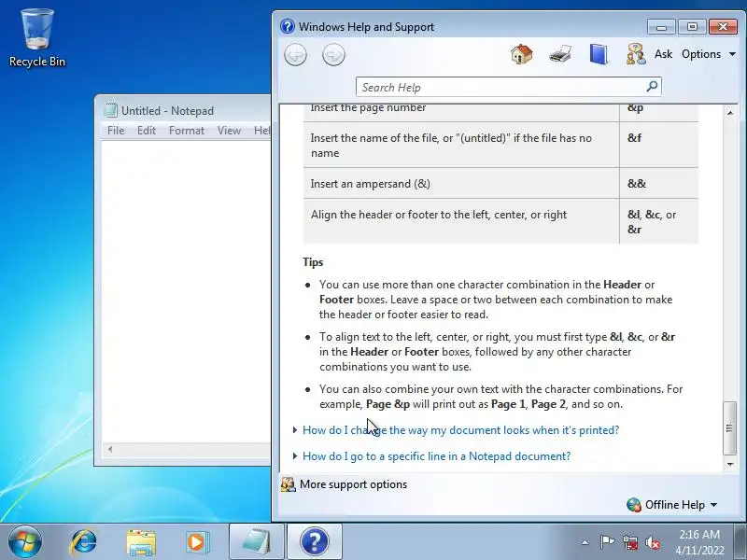
Task: Click the triangle beside the printed document question
Action: coord(295,430)
